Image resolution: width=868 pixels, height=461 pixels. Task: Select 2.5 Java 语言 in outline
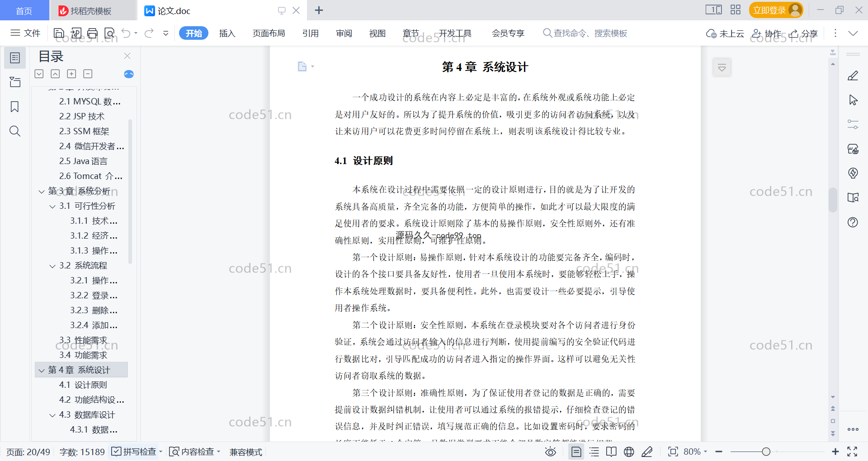tap(83, 161)
